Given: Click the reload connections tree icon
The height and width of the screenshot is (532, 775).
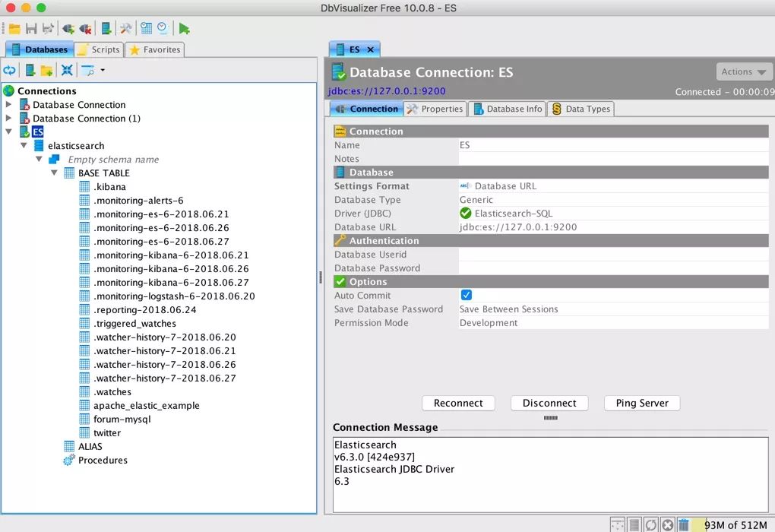Looking at the screenshot, I should [9, 71].
